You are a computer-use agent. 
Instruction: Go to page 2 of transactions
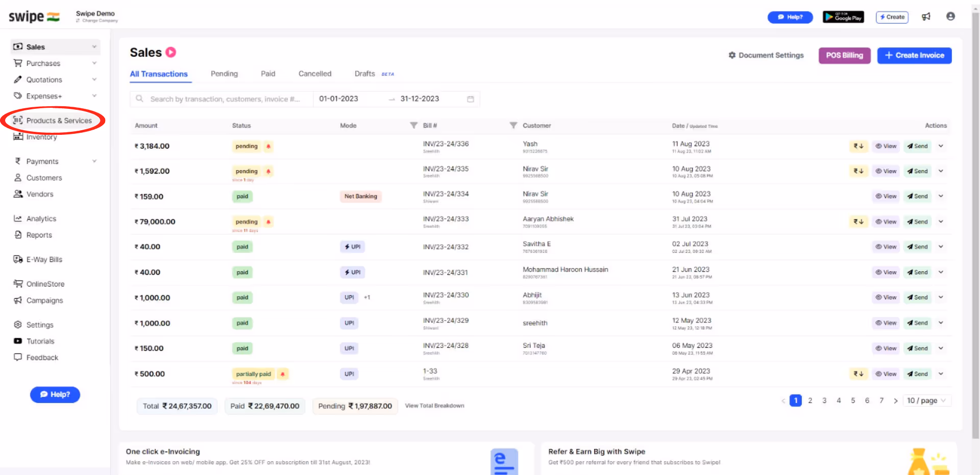point(810,400)
